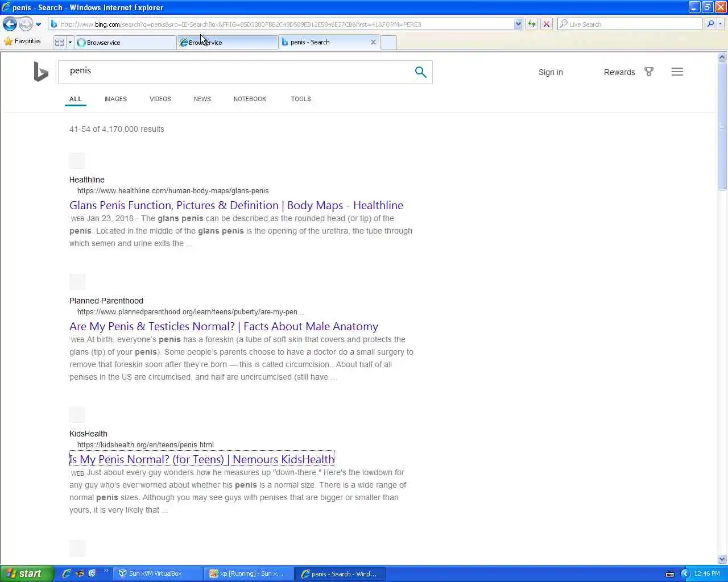Open the NOTEBOOK tab
The height and width of the screenshot is (582, 728).
click(x=250, y=99)
